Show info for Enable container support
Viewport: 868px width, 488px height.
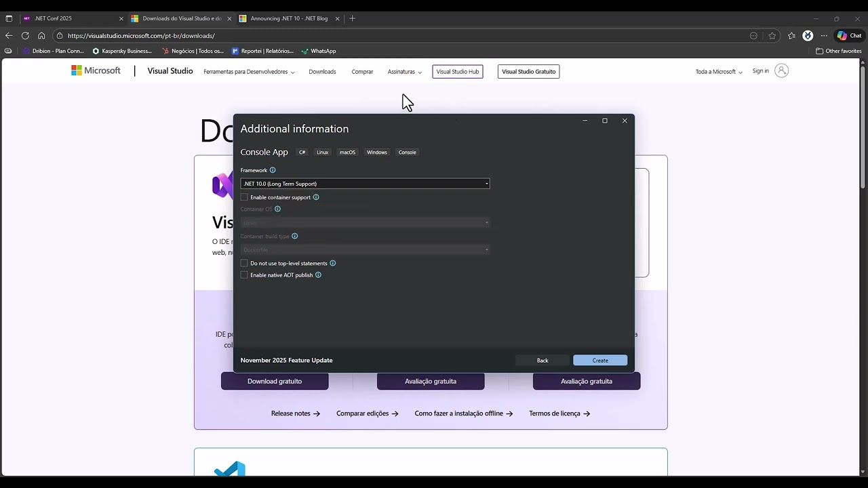[x=316, y=197]
